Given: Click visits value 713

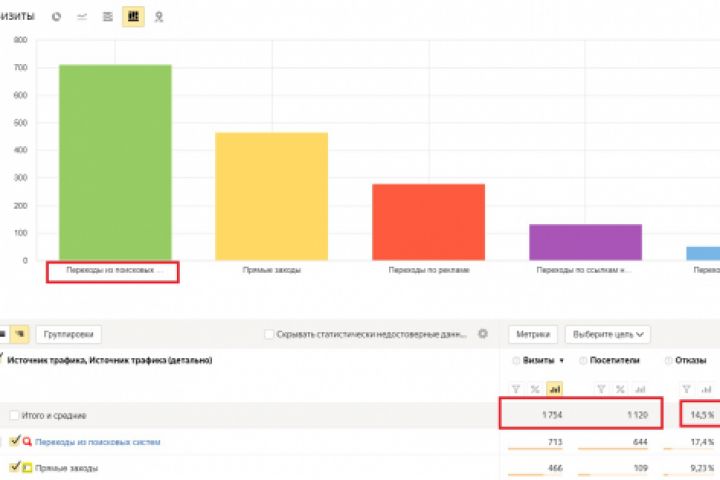Looking at the screenshot, I should point(555,442).
